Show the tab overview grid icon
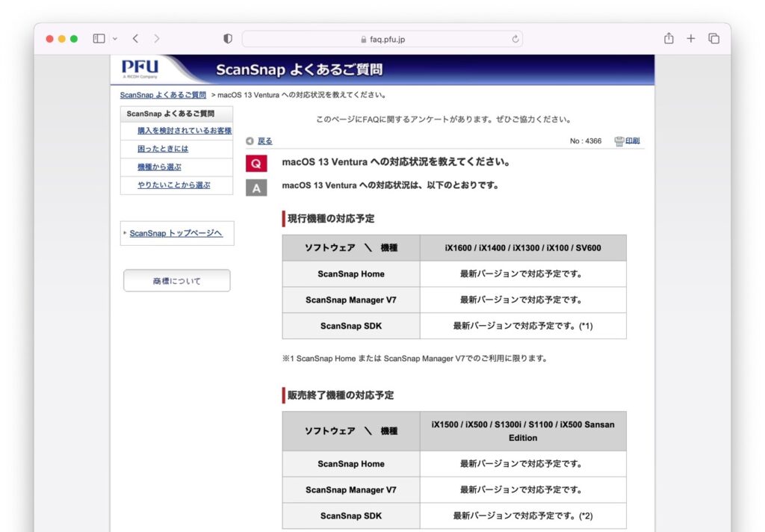Viewport: 765px width, 532px height. (x=715, y=38)
